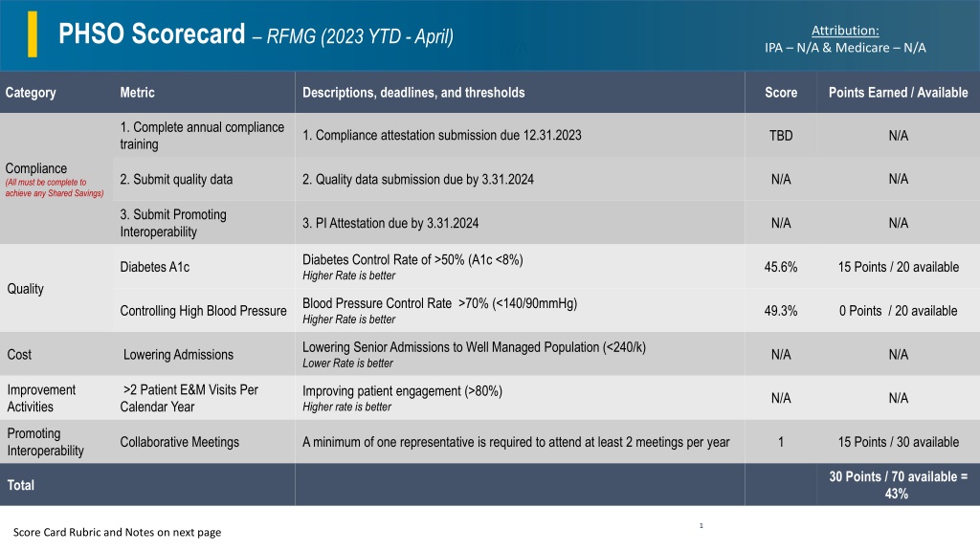Click the Submit quality data metric
This screenshot has width=980, height=551.
click(x=176, y=179)
